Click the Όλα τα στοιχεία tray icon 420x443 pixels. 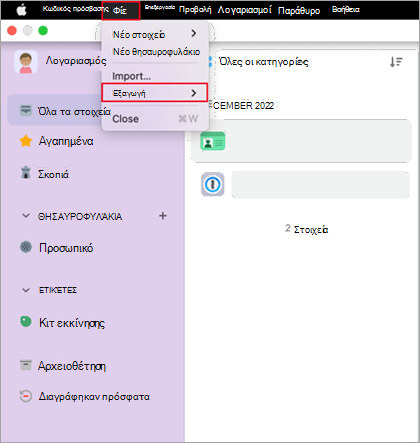point(26,110)
